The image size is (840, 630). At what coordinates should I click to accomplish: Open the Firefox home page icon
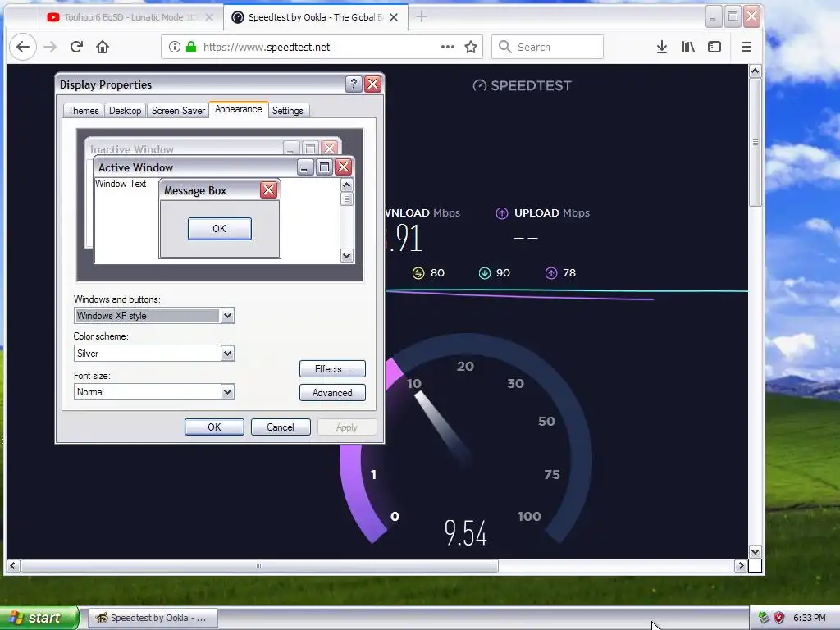coord(103,47)
